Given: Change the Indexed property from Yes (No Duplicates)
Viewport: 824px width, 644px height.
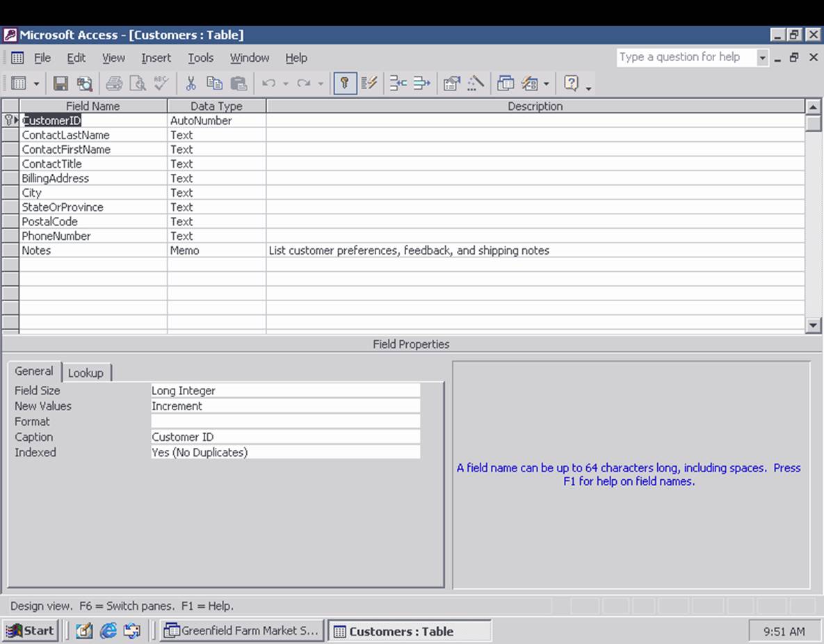Looking at the screenshot, I should 285,452.
